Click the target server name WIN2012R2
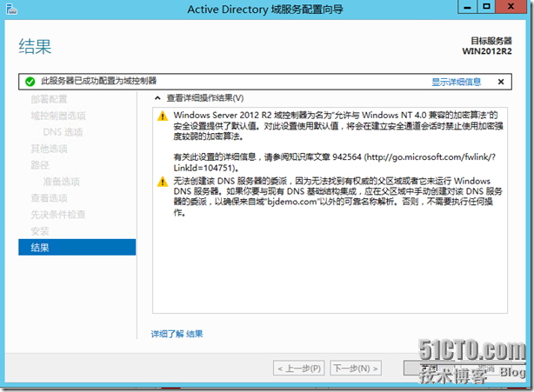This screenshot has width=534, height=392. [487, 51]
